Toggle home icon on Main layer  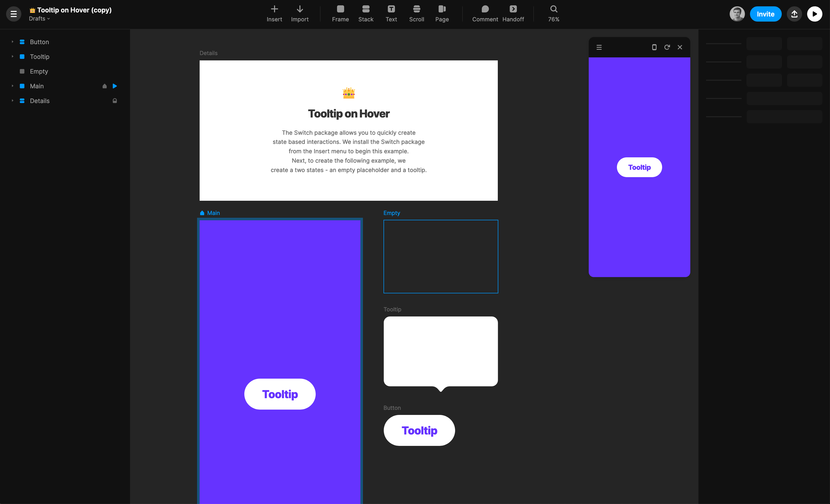tap(104, 86)
